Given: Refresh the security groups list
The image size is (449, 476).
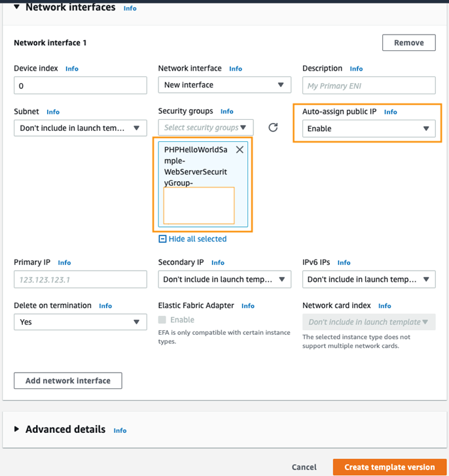Looking at the screenshot, I should (273, 127).
